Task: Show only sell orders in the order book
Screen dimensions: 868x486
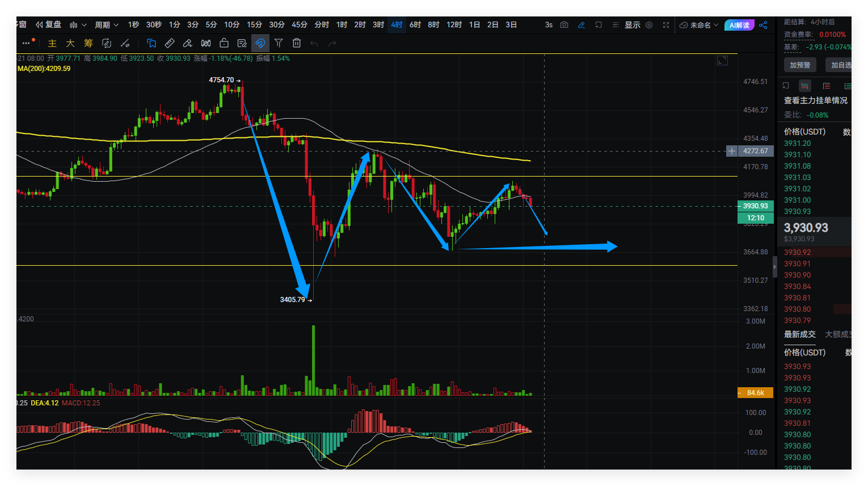Action: pyautogui.click(x=827, y=86)
